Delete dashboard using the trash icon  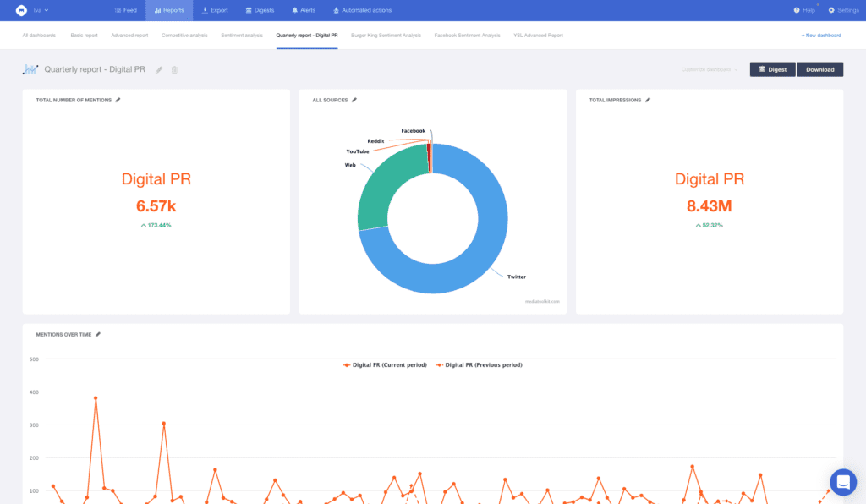pos(174,69)
